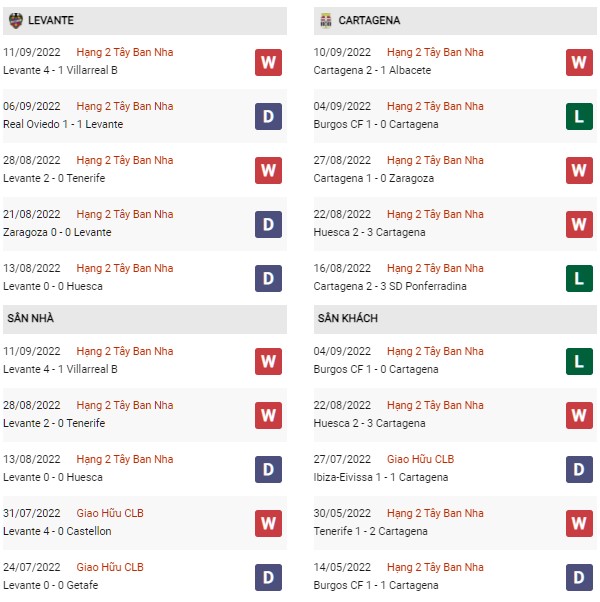This screenshot has height=602, width=600.
Task: Open Giao Hữu CLB link dated 27/07/2022
Action: coord(420,459)
